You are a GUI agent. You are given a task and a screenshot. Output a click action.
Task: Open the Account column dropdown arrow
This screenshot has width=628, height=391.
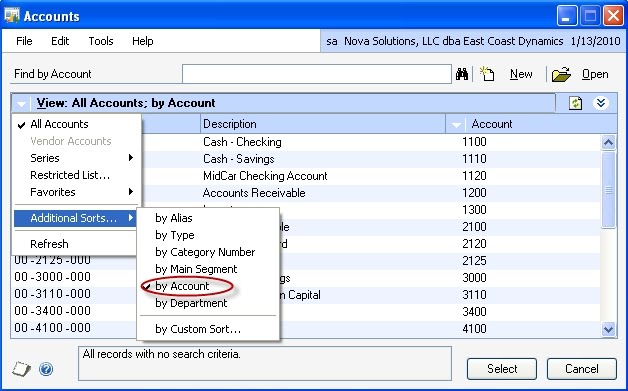point(456,125)
